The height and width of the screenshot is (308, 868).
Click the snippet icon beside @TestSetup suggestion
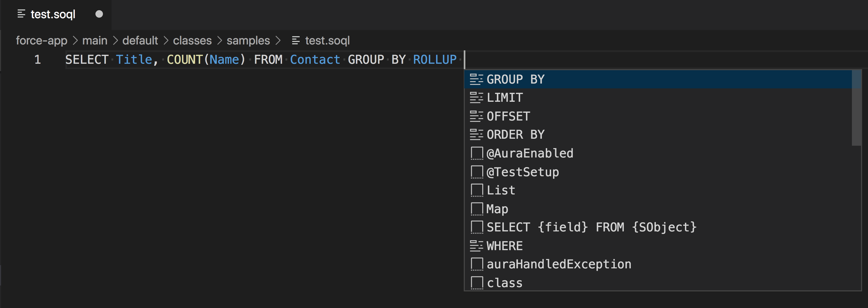(x=476, y=171)
